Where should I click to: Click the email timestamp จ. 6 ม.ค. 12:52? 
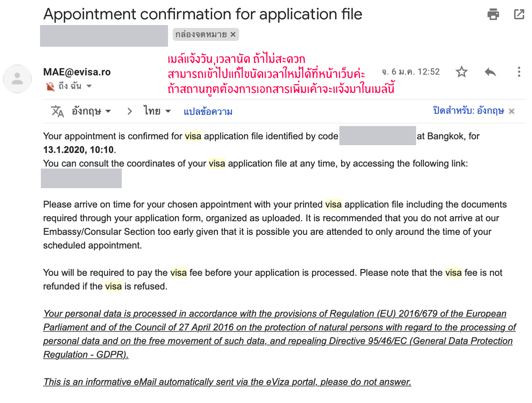pyautogui.click(x=411, y=72)
